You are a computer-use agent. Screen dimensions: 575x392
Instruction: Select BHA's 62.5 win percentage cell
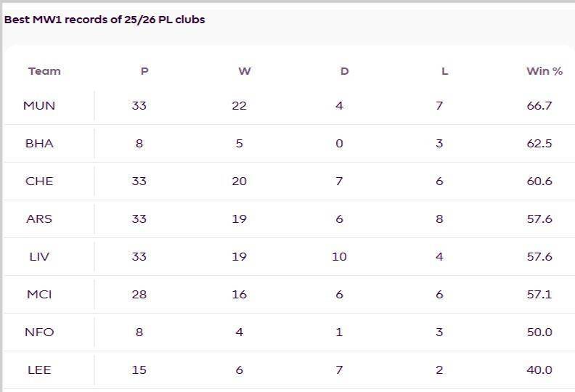(x=539, y=144)
